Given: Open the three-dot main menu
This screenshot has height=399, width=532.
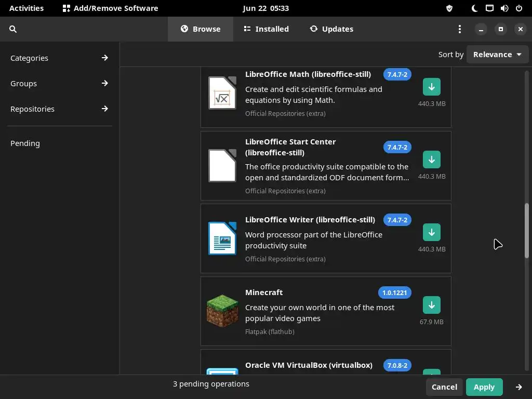Looking at the screenshot, I should [x=460, y=29].
